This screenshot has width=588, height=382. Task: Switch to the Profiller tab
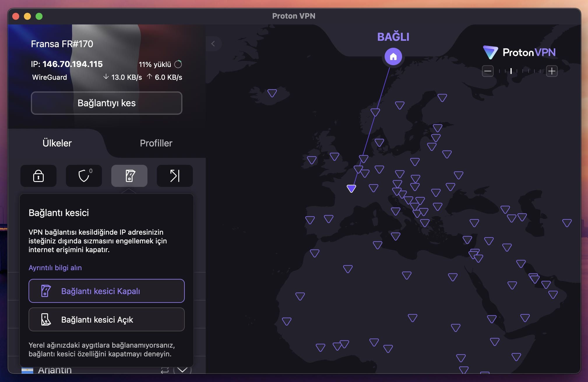(156, 143)
